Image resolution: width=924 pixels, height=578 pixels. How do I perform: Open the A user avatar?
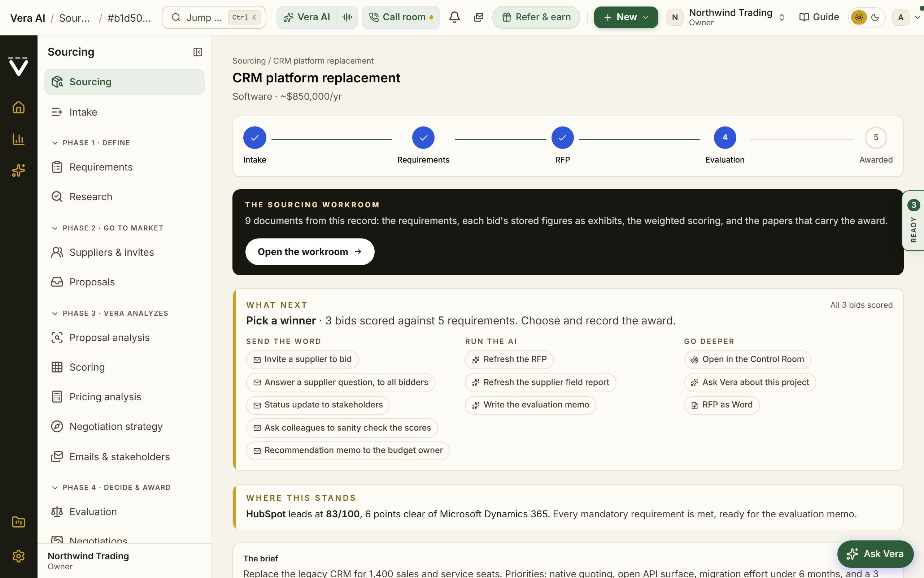pyautogui.click(x=901, y=17)
